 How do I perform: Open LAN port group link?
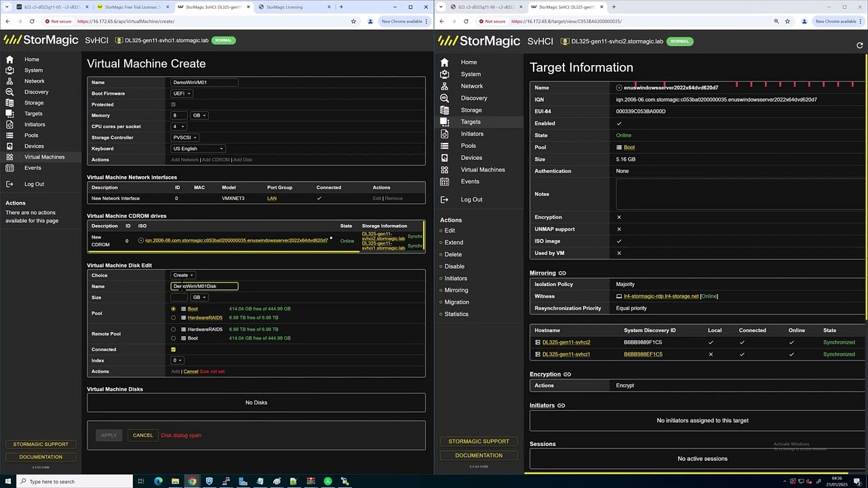click(x=272, y=199)
